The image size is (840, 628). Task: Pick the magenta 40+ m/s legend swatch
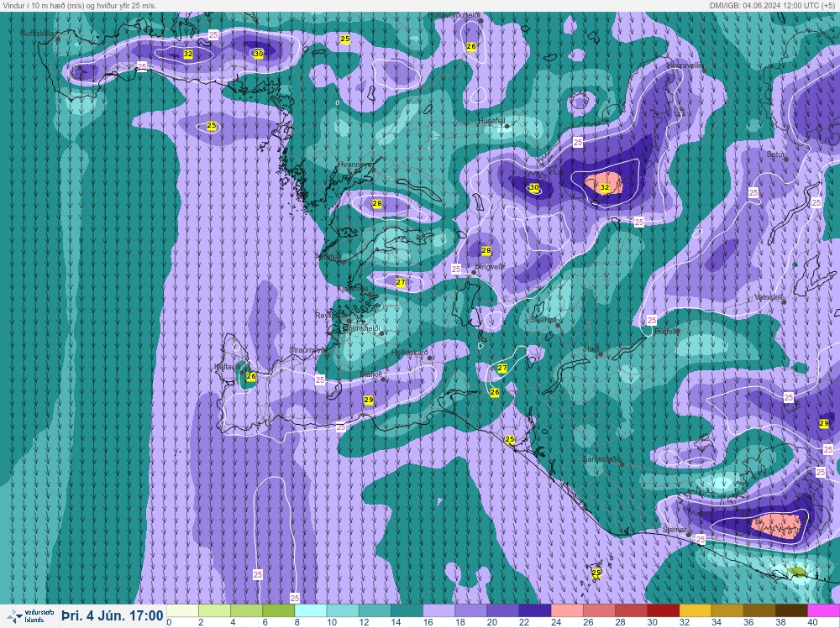pos(823,611)
